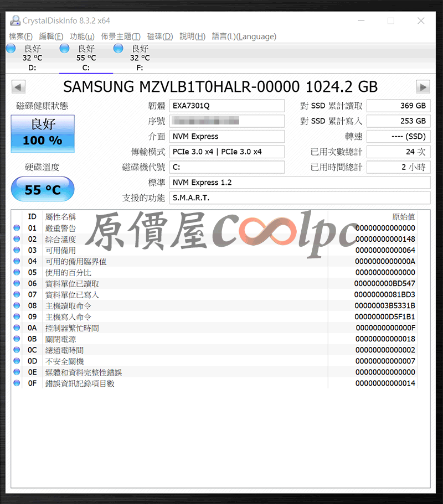Click the ID column header
This screenshot has height=504, width=443.
click(x=32, y=217)
